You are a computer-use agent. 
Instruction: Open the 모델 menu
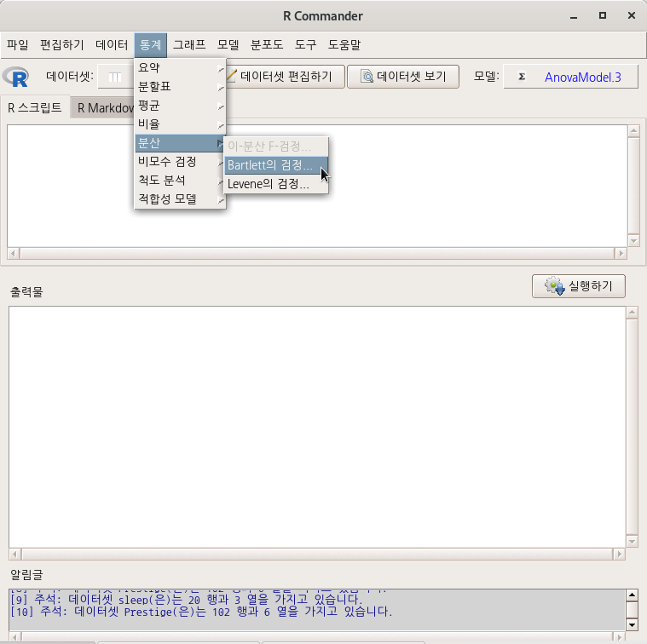(x=228, y=44)
